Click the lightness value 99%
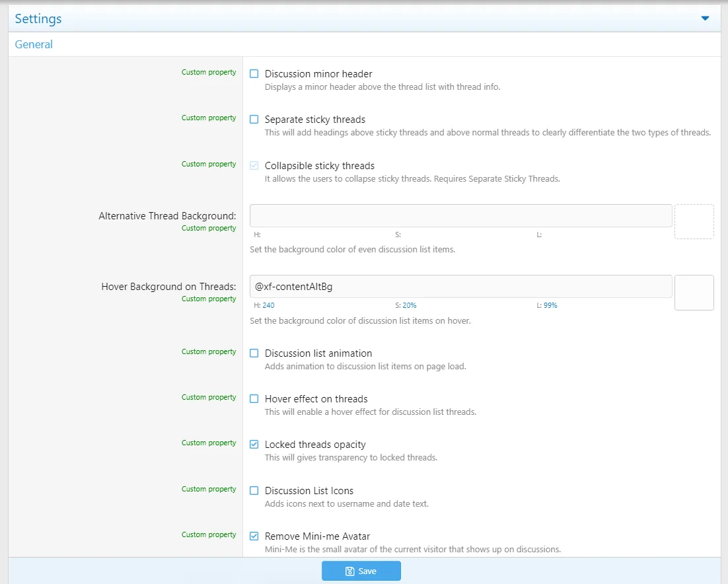Image resolution: width=728 pixels, height=584 pixels. (550, 306)
